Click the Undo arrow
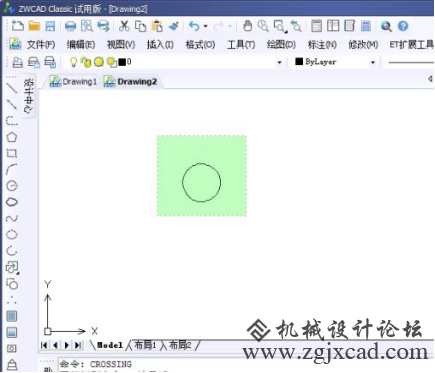 click(x=194, y=26)
